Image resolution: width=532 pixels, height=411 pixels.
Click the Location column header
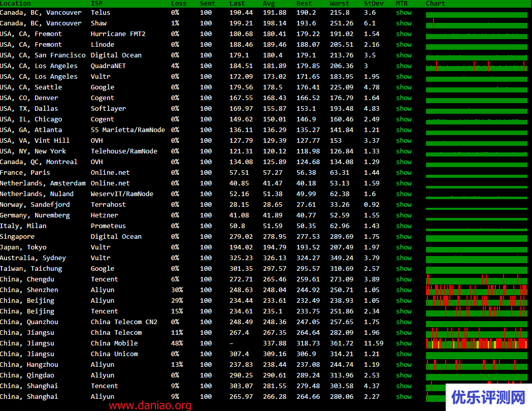[x=15, y=4]
